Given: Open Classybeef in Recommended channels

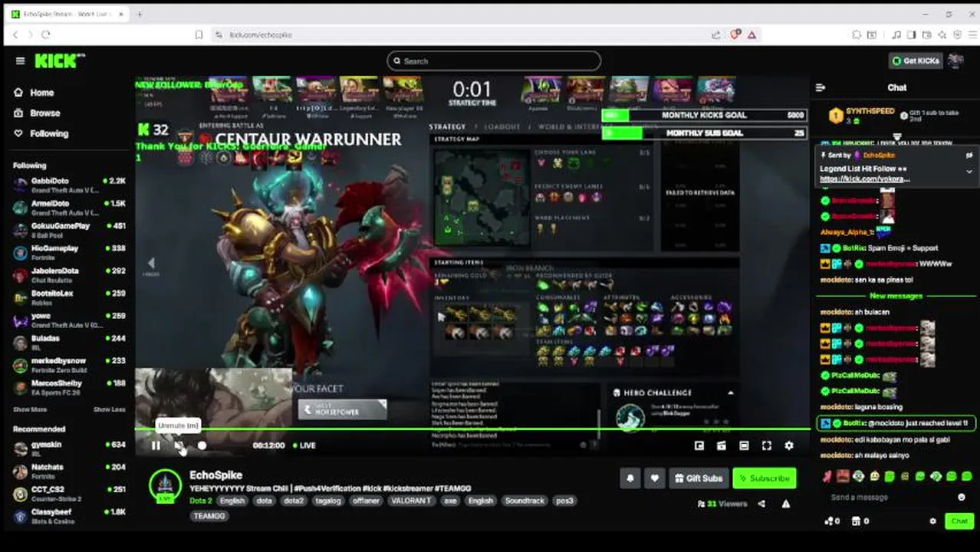Looking at the screenshot, I should tap(69, 515).
